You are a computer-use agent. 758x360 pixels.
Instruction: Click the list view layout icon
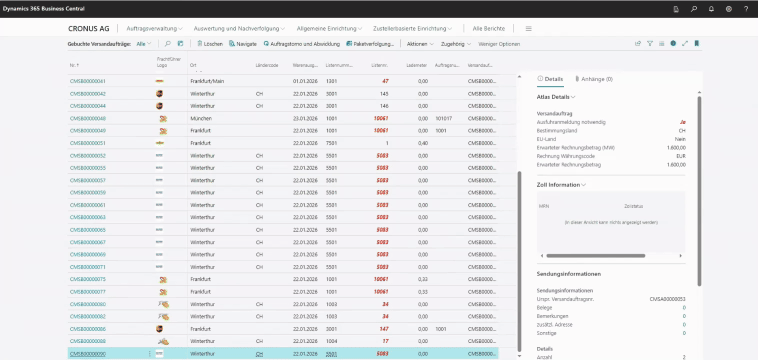pyautogui.click(x=661, y=43)
